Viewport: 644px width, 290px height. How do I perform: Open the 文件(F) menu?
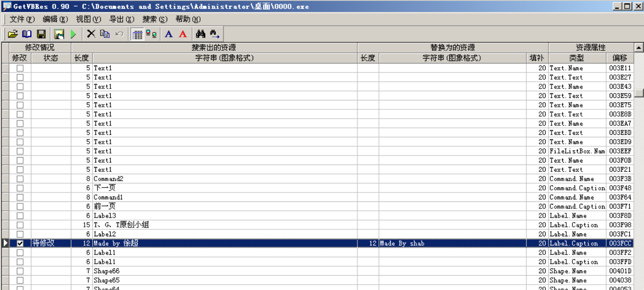[x=22, y=19]
